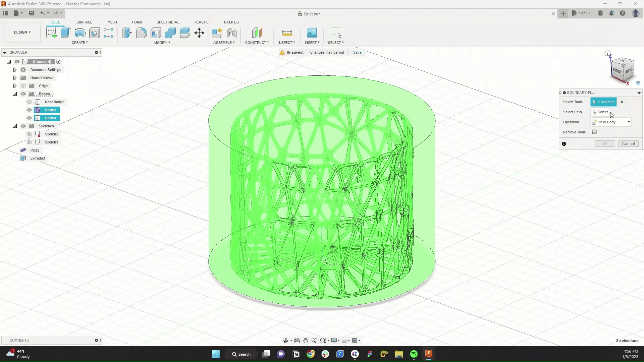Image resolution: width=644 pixels, height=362 pixels.
Task: Click the Select Cells selection field
Action: click(x=603, y=112)
